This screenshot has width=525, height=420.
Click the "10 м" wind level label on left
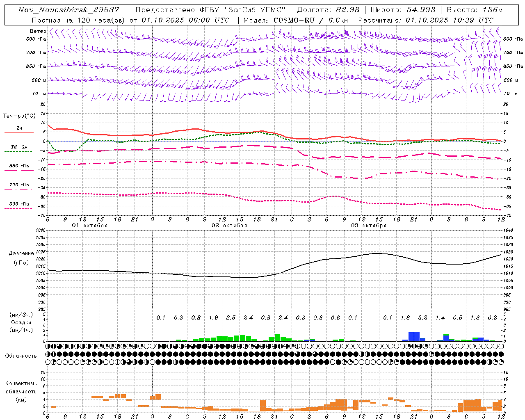(x=39, y=94)
